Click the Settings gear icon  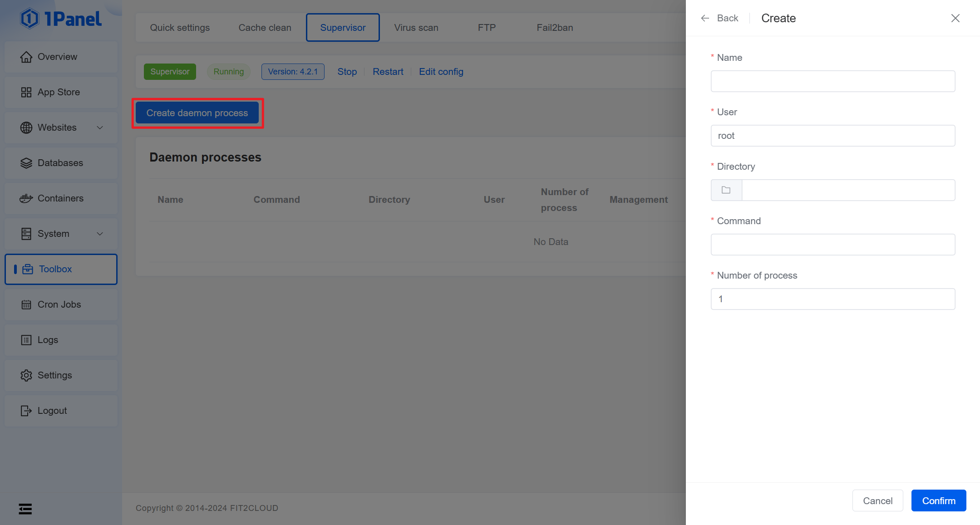click(26, 376)
